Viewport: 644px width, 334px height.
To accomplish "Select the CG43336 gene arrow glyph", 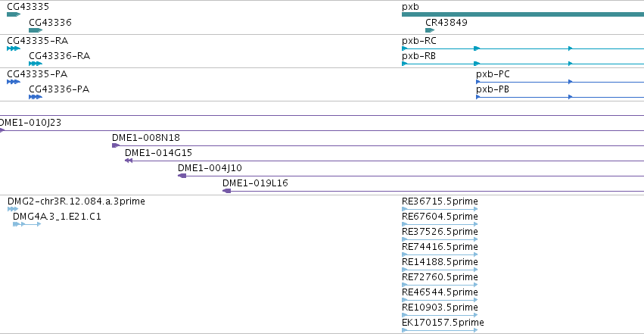I will tap(36, 30).
